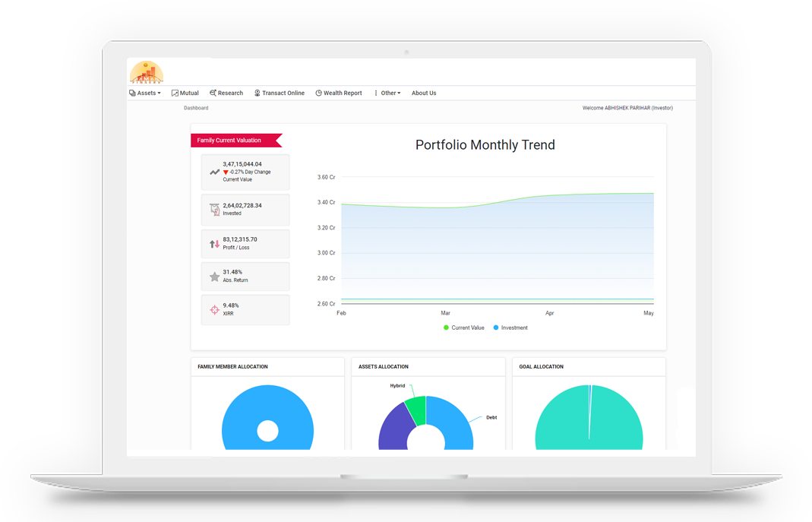
Task: Click the Debt chart label
Action: point(491,417)
